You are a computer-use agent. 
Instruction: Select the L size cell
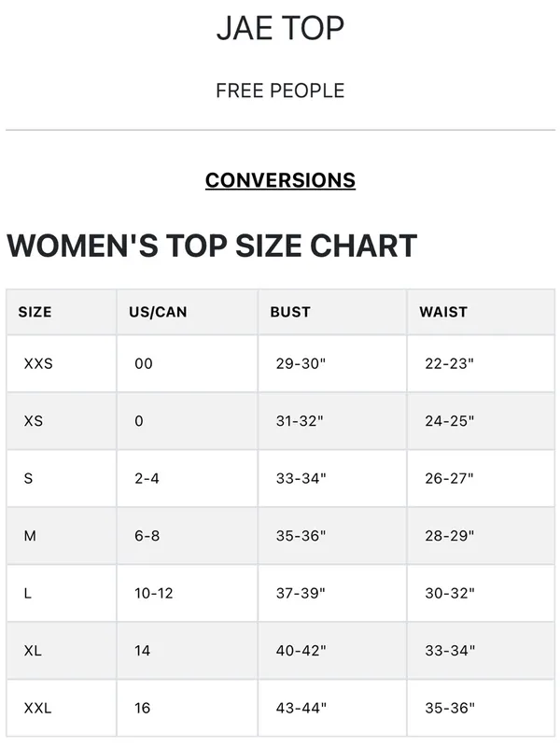(28, 593)
